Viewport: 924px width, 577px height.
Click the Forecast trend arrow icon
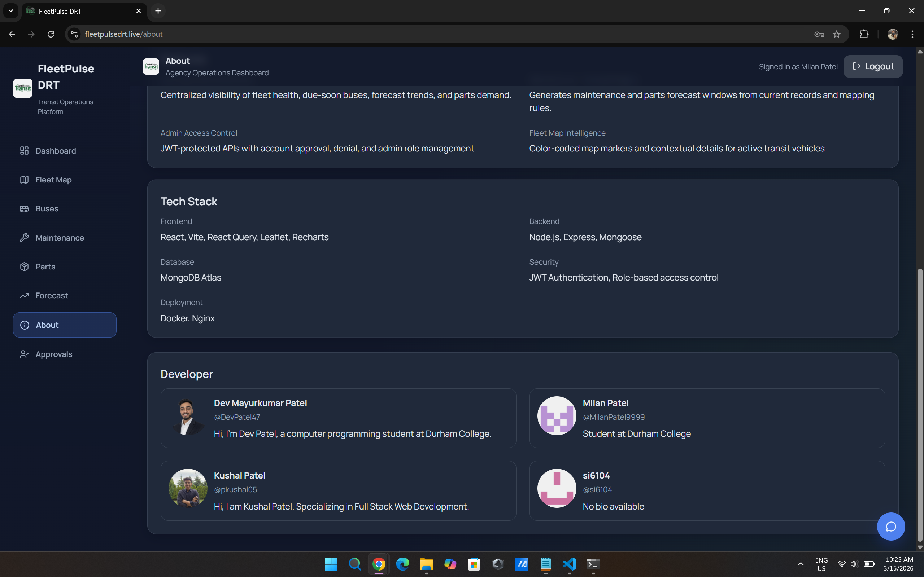point(25,295)
